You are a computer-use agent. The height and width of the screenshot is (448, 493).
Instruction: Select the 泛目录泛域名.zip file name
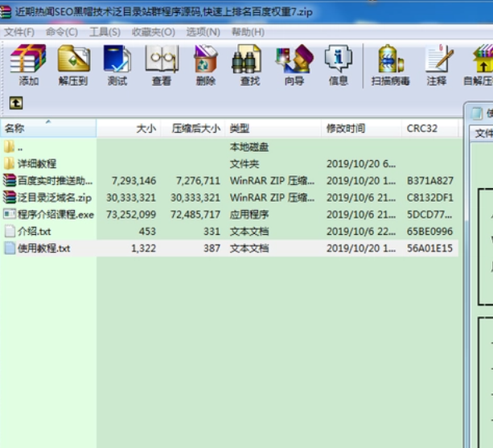55,197
